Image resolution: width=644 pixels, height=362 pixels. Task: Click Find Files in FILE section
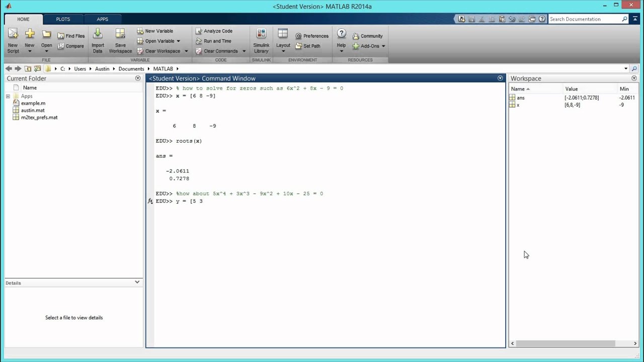point(71,36)
